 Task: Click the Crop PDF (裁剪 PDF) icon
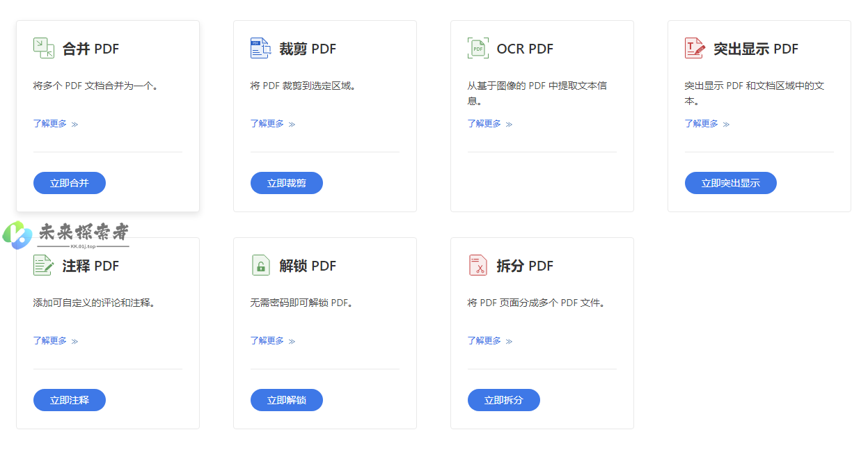pyautogui.click(x=260, y=48)
